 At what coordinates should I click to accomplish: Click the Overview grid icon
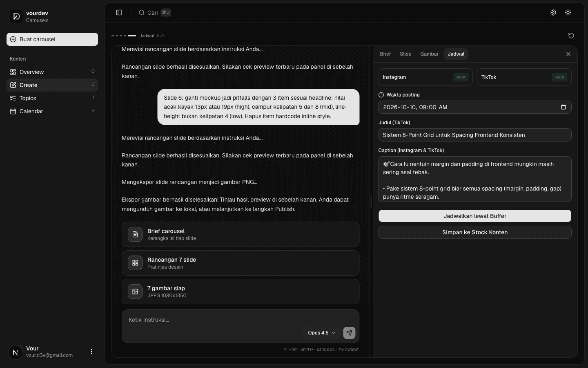click(x=13, y=72)
